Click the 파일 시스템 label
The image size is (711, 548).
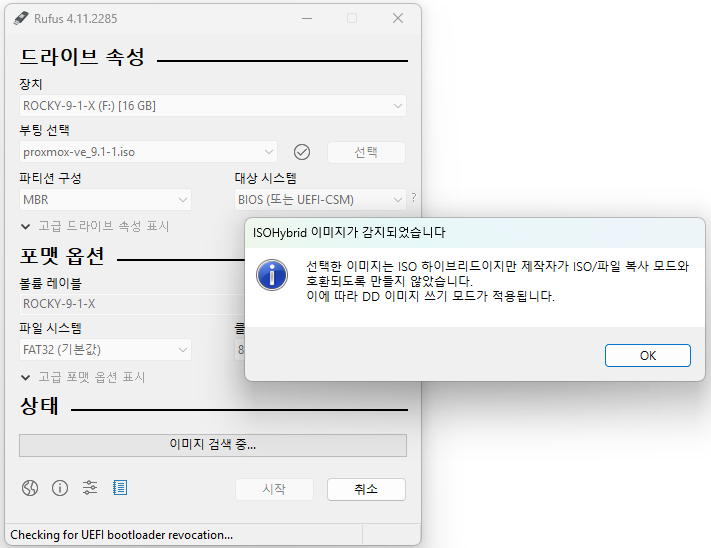click(50, 328)
